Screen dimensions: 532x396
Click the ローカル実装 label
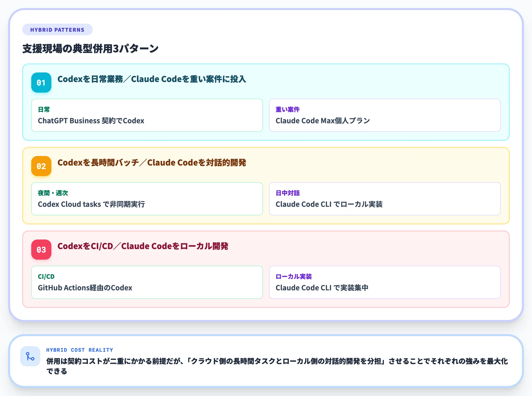click(294, 276)
